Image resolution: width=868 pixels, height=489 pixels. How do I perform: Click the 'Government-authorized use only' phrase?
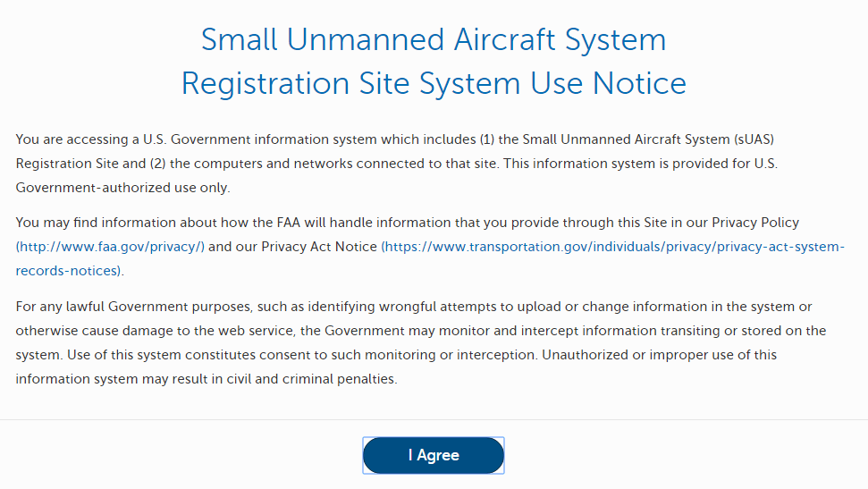coord(122,188)
